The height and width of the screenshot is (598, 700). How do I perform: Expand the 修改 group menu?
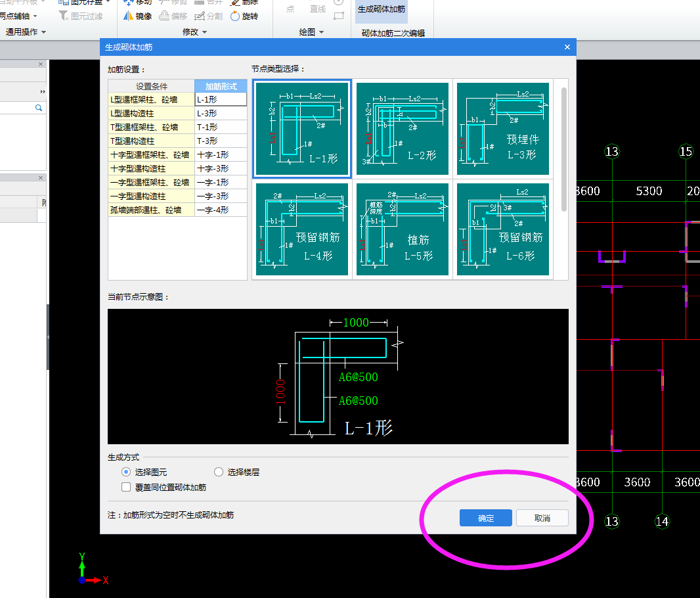194,32
